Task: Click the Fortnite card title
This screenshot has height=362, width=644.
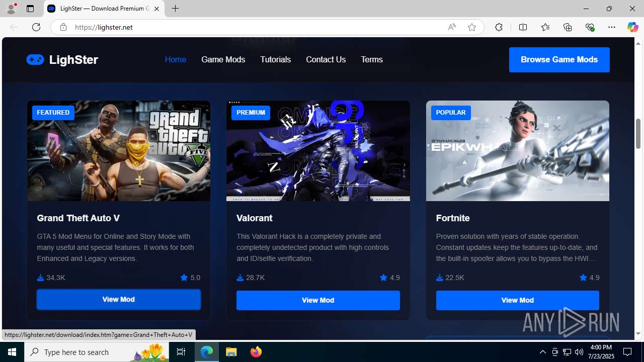Action: (x=453, y=218)
